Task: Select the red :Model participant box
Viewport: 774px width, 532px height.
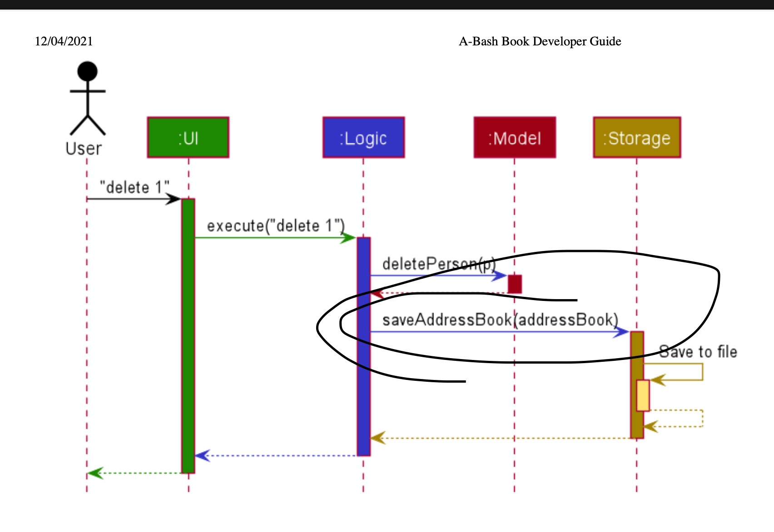Action: point(515,138)
